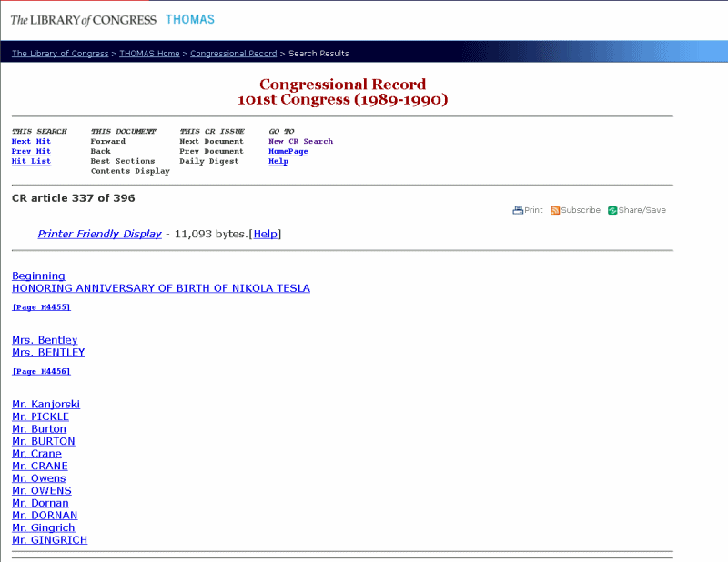Start a New CR Search
This screenshot has height=562, width=728.
coord(300,142)
